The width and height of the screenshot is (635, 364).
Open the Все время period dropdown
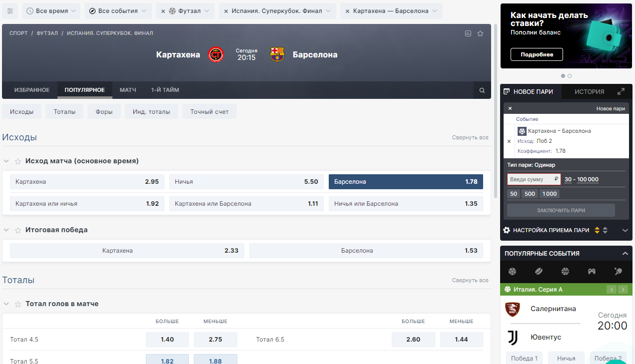(x=51, y=11)
